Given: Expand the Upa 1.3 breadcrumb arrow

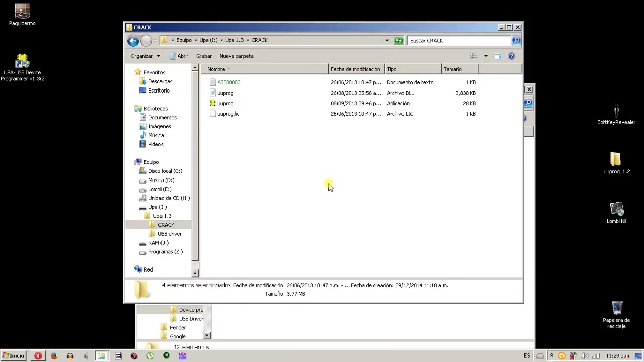Looking at the screenshot, I should 247,40.
